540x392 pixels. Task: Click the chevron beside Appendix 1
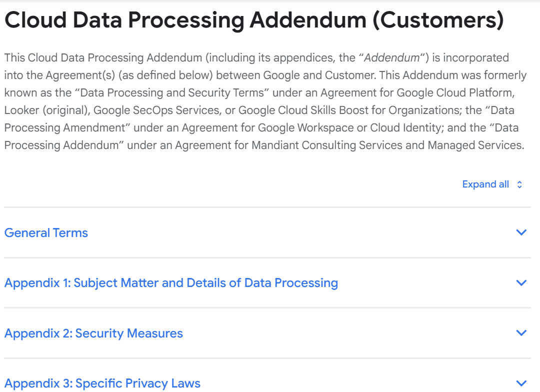tap(520, 282)
